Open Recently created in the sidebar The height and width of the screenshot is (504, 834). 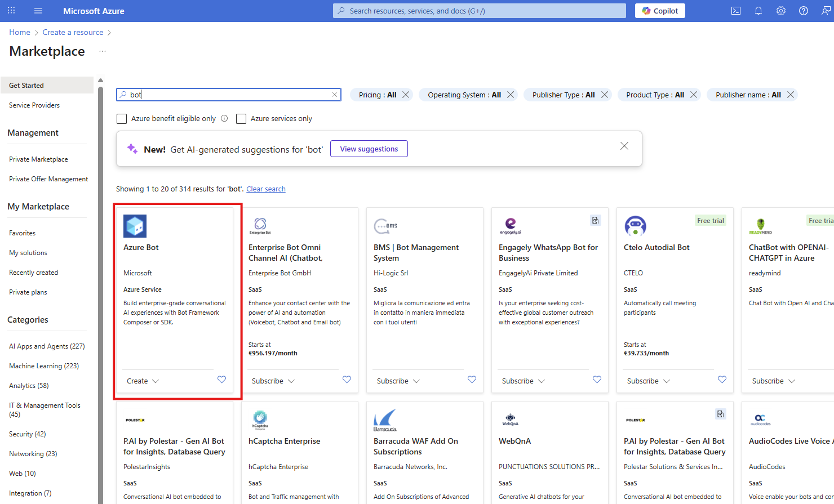pyautogui.click(x=34, y=273)
